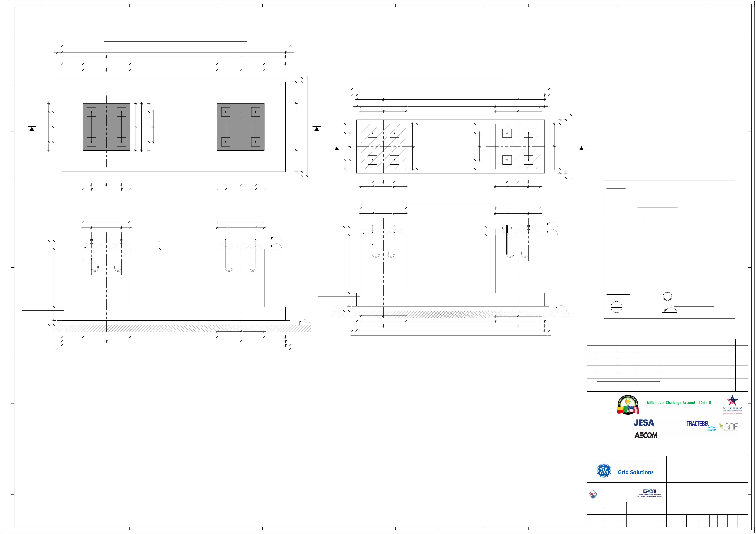Click the Millennium Challenge Account – Bénin II text
Screen dimensions: 756x534
[679, 403]
